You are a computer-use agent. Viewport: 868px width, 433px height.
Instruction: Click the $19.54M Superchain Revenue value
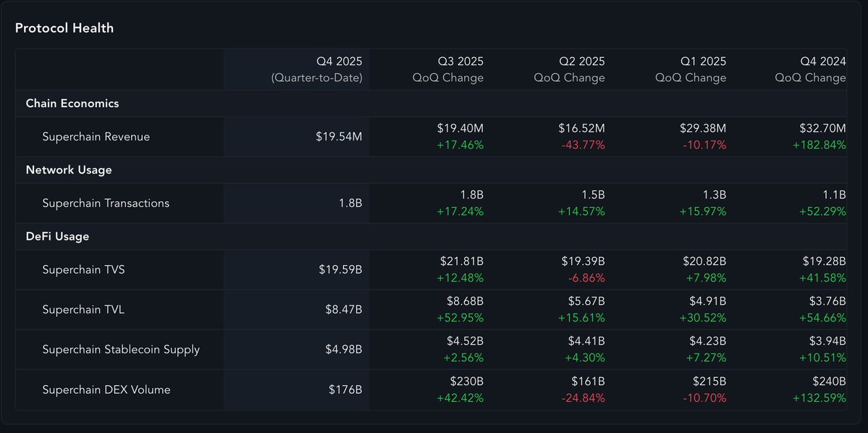pyautogui.click(x=339, y=137)
